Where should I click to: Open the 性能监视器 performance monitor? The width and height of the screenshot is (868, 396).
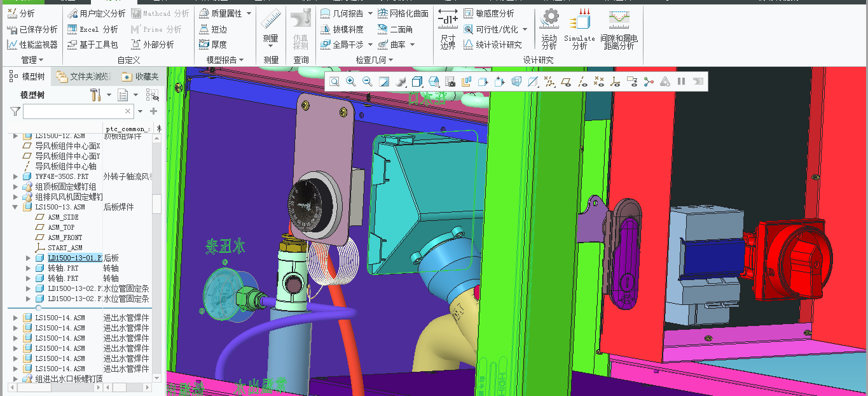[x=32, y=45]
